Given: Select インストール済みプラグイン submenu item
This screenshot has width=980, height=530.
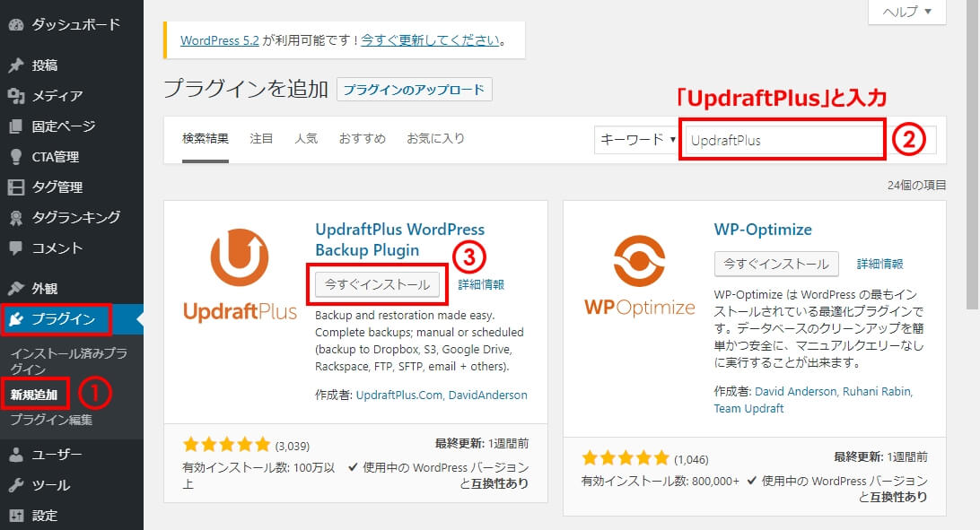Looking at the screenshot, I should 68,361.
